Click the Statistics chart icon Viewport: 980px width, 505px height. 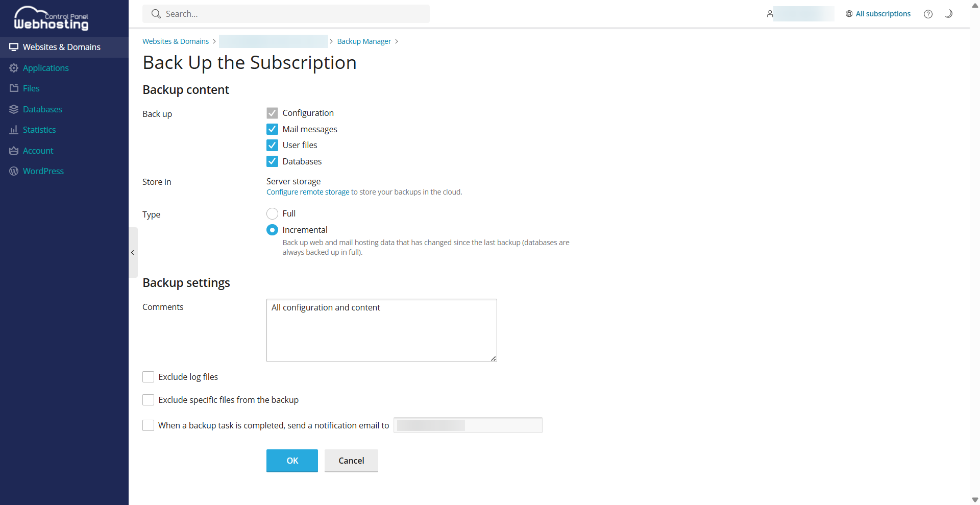(x=14, y=130)
